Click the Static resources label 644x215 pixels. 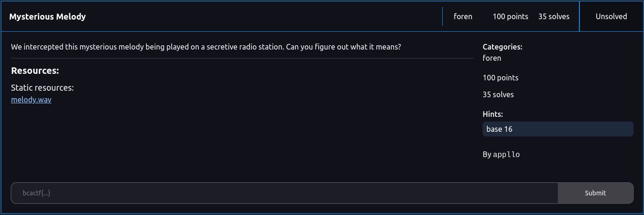coord(42,88)
